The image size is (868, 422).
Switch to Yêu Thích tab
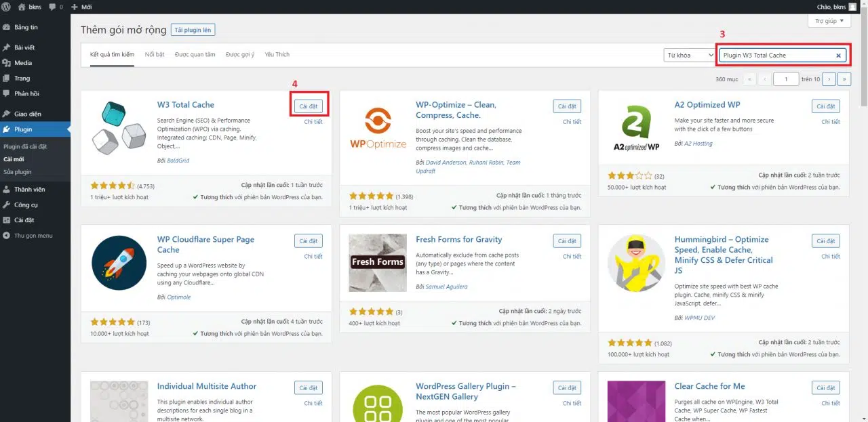tap(277, 54)
